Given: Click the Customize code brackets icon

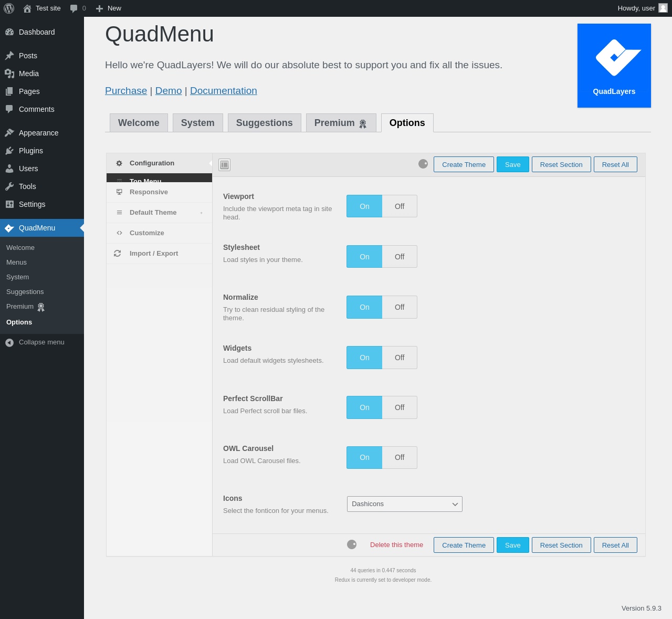Looking at the screenshot, I should pos(119,233).
